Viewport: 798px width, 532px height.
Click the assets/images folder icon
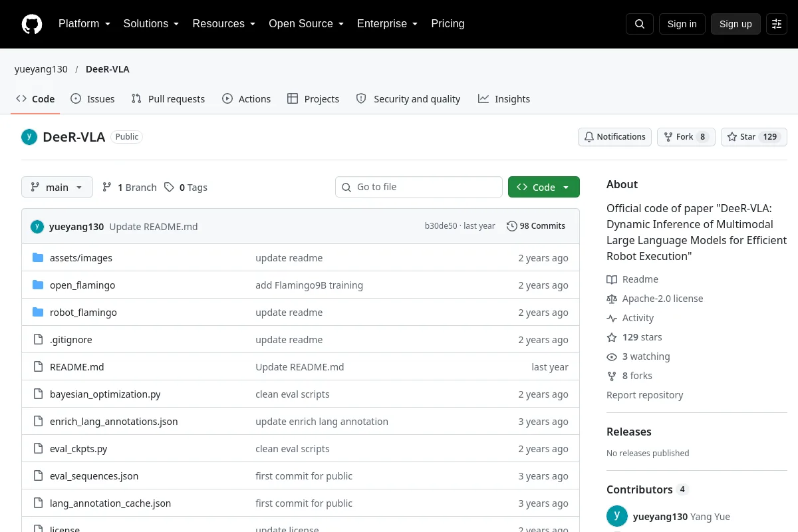pos(38,258)
